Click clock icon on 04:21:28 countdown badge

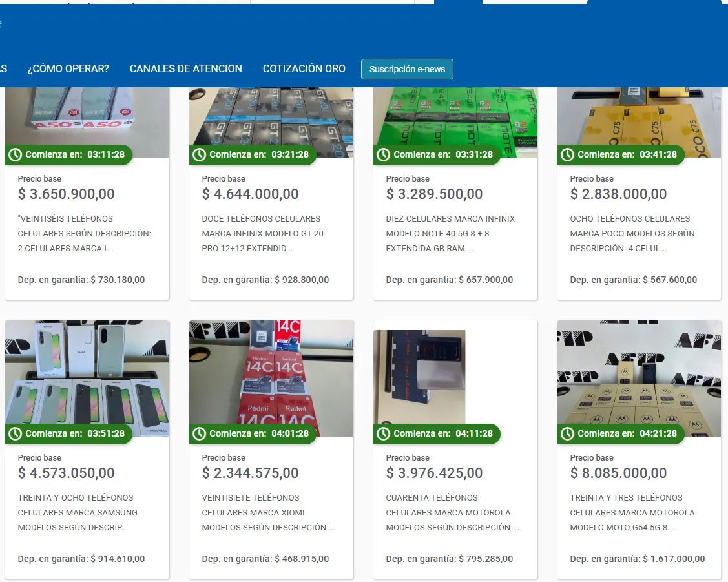[x=568, y=433]
